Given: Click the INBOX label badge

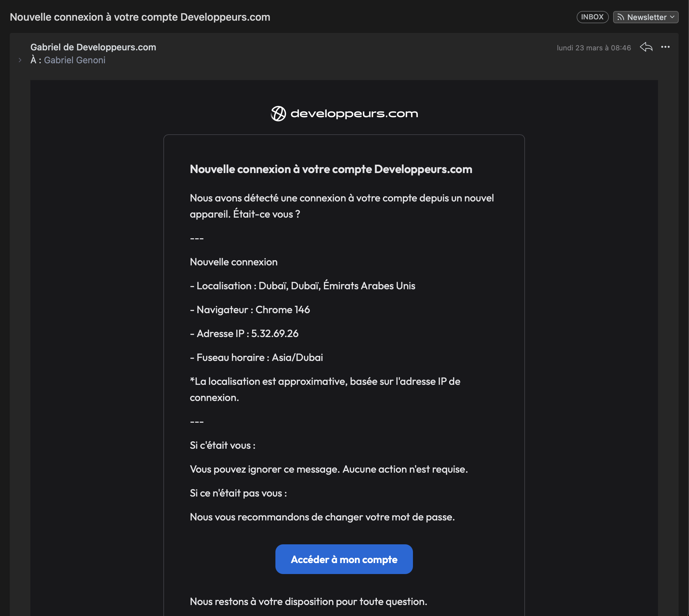Looking at the screenshot, I should 592,17.
